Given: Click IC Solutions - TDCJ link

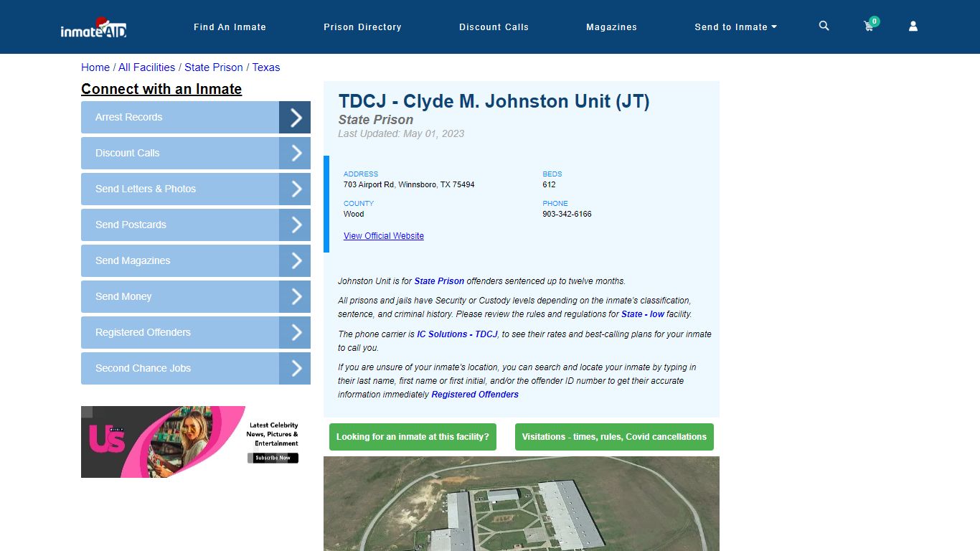Looking at the screenshot, I should click(x=457, y=334).
